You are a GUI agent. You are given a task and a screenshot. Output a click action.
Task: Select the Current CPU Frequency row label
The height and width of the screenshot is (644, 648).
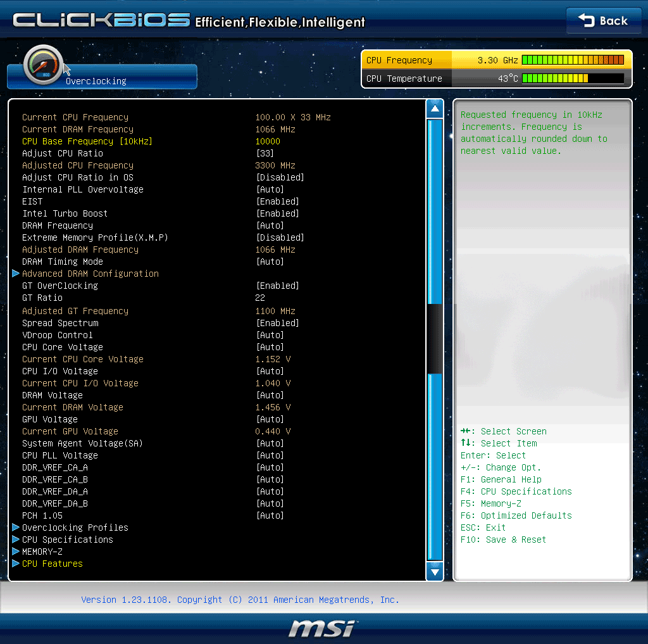pyautogui.click(x=75, y=118)
